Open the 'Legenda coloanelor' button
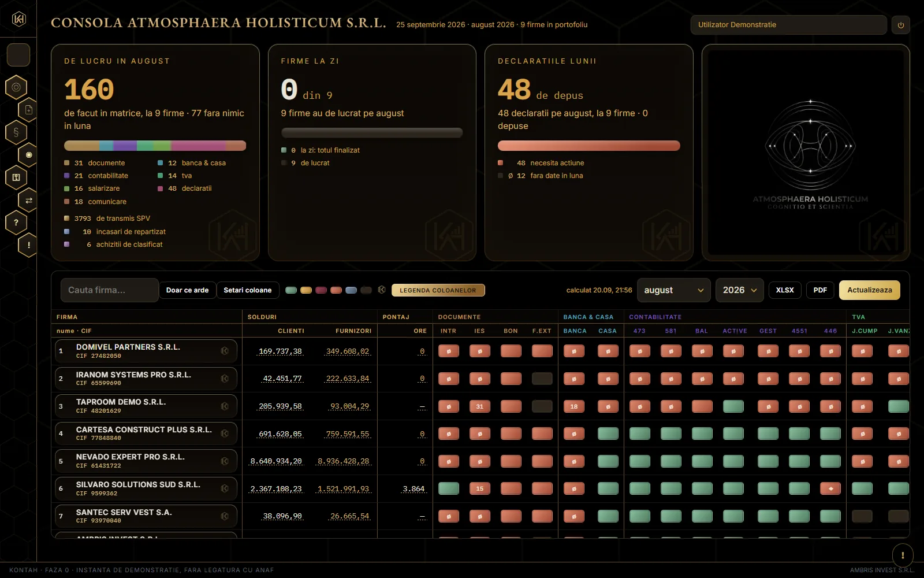Image resolution: width=924 pixels, height=578 pixels. 438,290
